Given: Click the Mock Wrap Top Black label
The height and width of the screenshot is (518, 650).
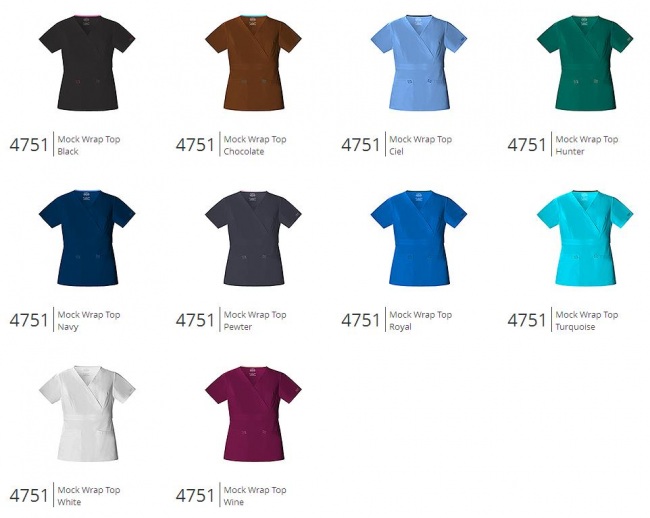Looking at the screenshot, I should [89, 145].
